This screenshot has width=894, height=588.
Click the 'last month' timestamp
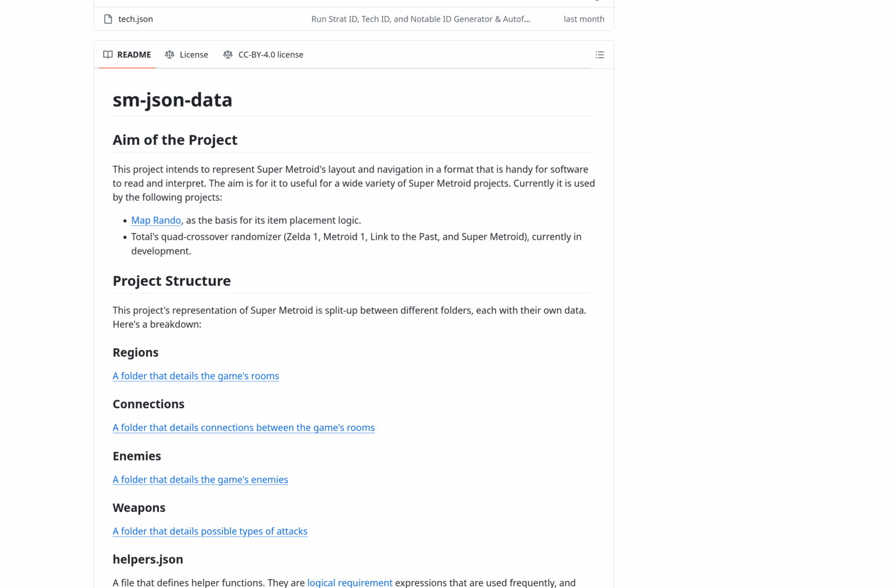click(584, 19)
